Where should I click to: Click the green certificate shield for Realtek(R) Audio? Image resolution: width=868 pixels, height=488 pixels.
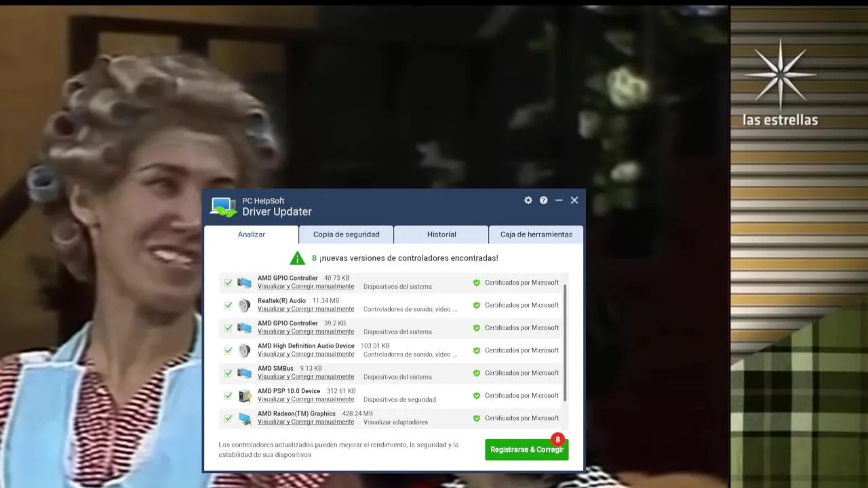click(x=477, y=306)
